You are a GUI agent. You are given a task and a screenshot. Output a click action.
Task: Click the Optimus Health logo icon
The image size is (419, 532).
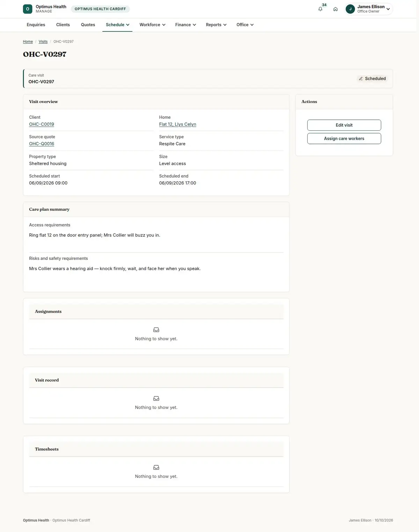coord(28,9)
